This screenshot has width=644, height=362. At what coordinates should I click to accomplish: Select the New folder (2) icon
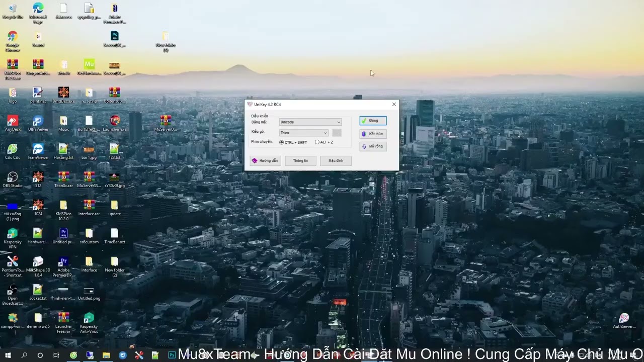tap(115, 266)
